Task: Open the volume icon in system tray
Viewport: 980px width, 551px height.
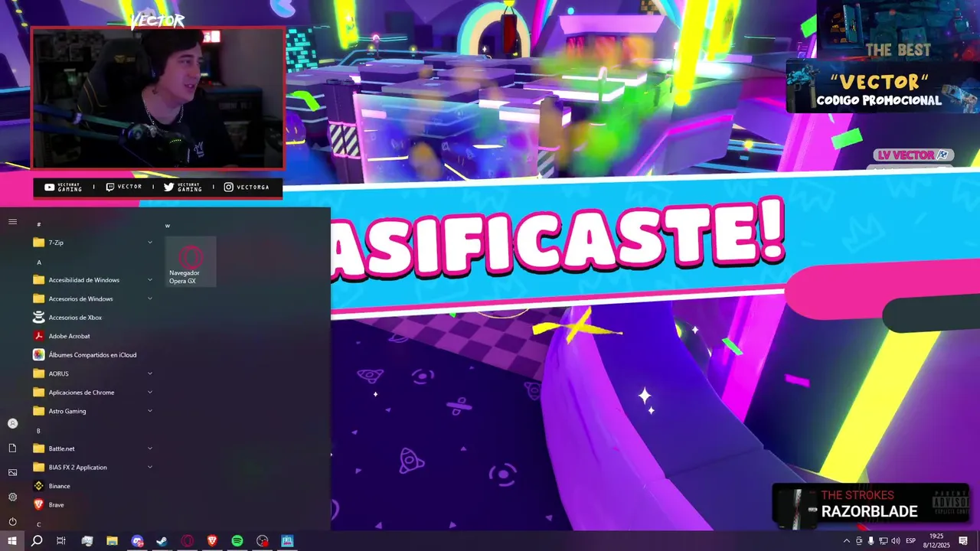Action: [896, 541]
